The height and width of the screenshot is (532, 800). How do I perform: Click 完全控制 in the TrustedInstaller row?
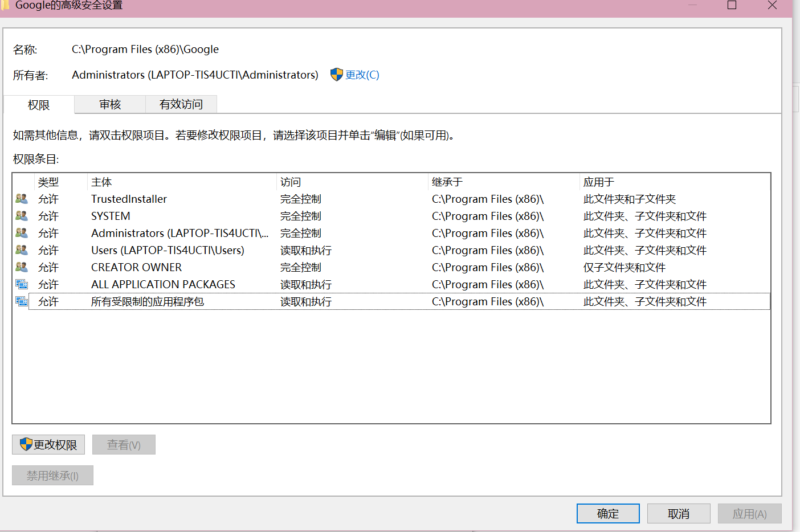(x=301, y=199)
